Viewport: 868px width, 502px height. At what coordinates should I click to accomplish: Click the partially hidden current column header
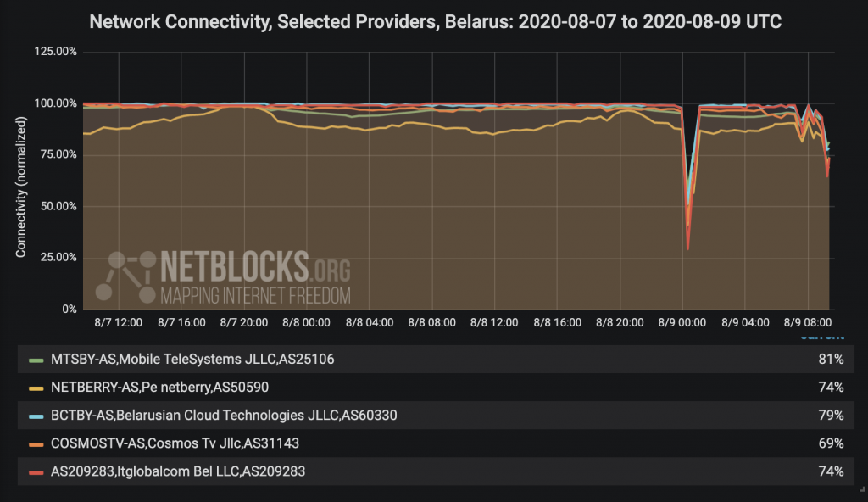822,337
